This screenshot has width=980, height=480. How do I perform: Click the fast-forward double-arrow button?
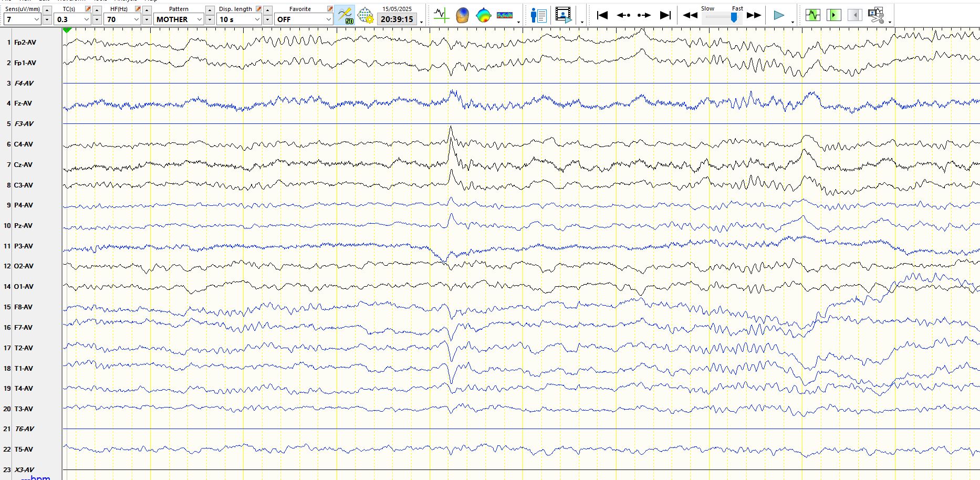[754, 15]
